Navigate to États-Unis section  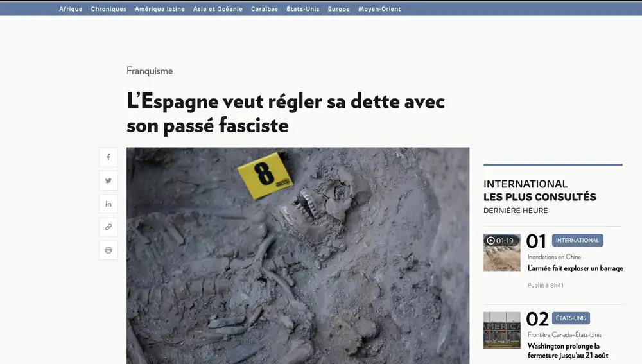[x=303, y=9]
